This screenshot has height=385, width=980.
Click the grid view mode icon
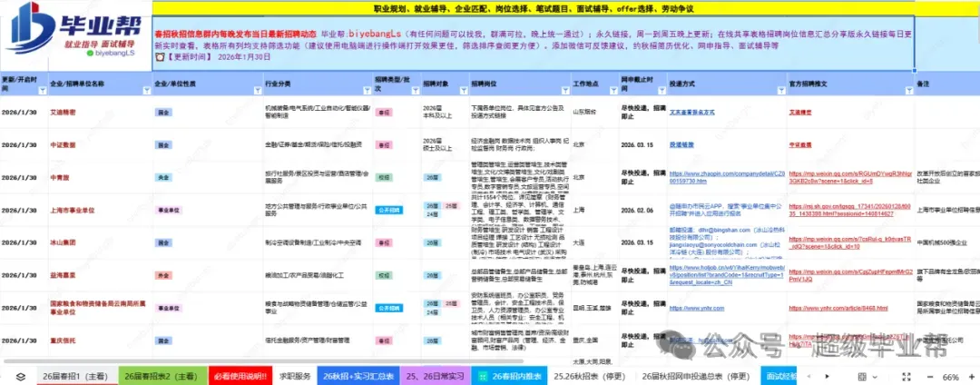click(x=862, y=377)
